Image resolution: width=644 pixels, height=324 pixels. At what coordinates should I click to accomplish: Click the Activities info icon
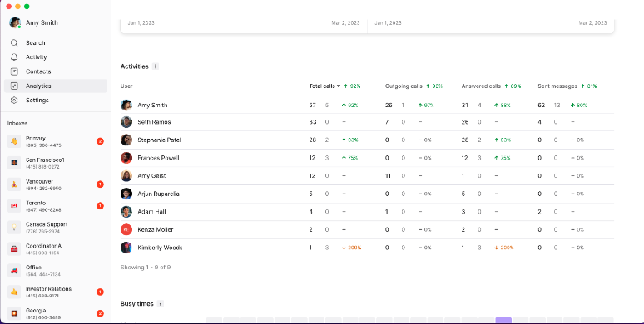pyautogui.click(x=156, y=66)
